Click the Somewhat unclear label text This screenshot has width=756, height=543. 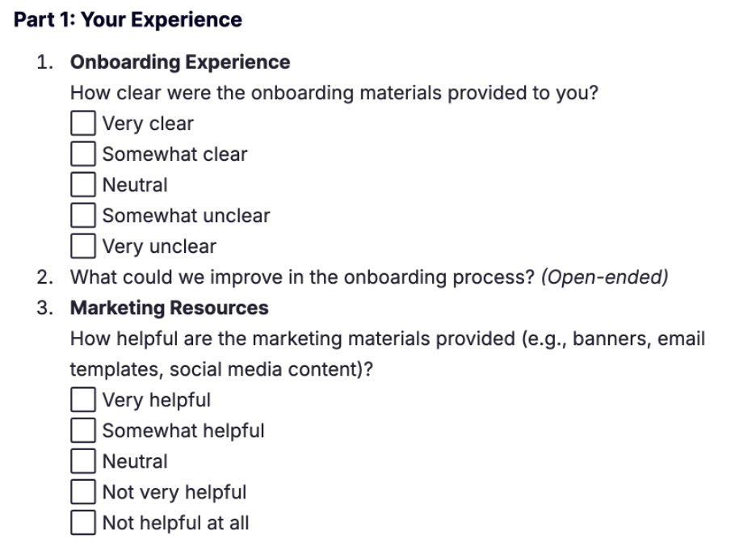(x=186, y=216)
